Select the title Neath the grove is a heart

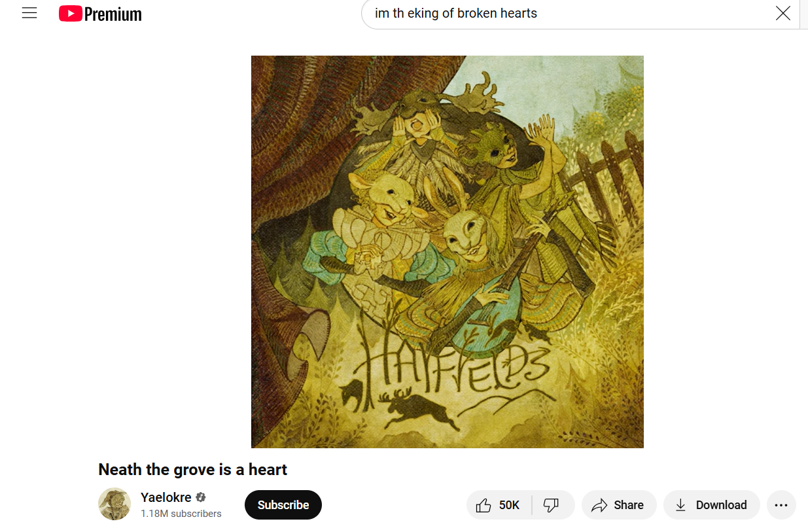click(x=193, y=470)
